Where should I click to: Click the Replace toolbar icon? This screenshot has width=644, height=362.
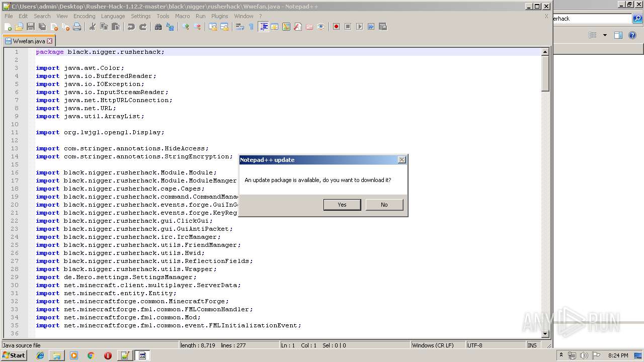tap(170, 27)
